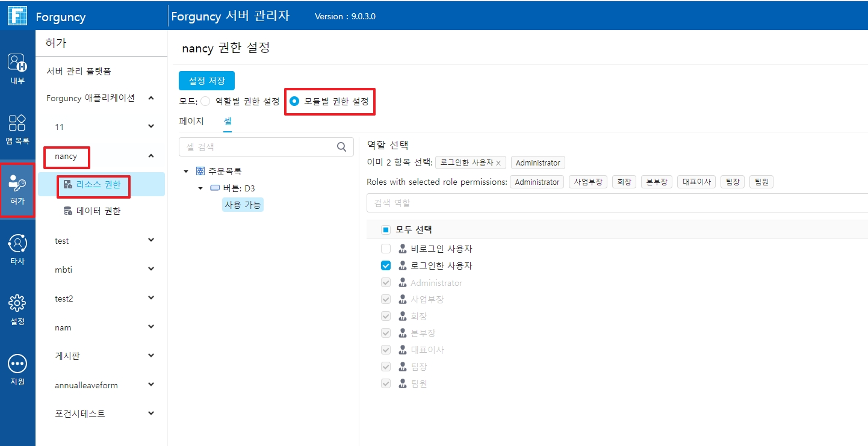Expand the 게시판 app chevron
Image resolution: width=868 pixels, height=446 pixels.
pyautogui.click(x=151, y=355)
